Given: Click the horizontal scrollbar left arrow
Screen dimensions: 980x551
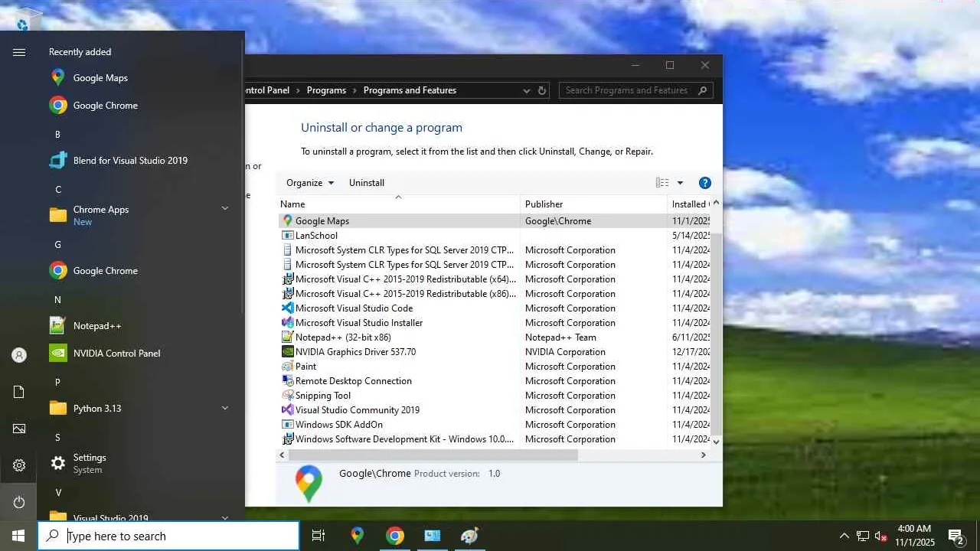Looking at the screenshot, I should [283, 455].
